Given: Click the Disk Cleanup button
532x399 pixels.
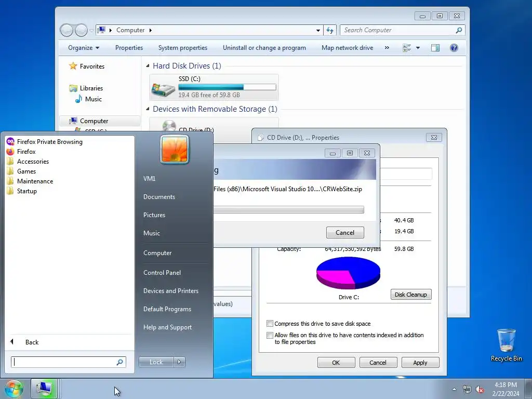Looking at the screenshot, I should click(x=411, y=295).
